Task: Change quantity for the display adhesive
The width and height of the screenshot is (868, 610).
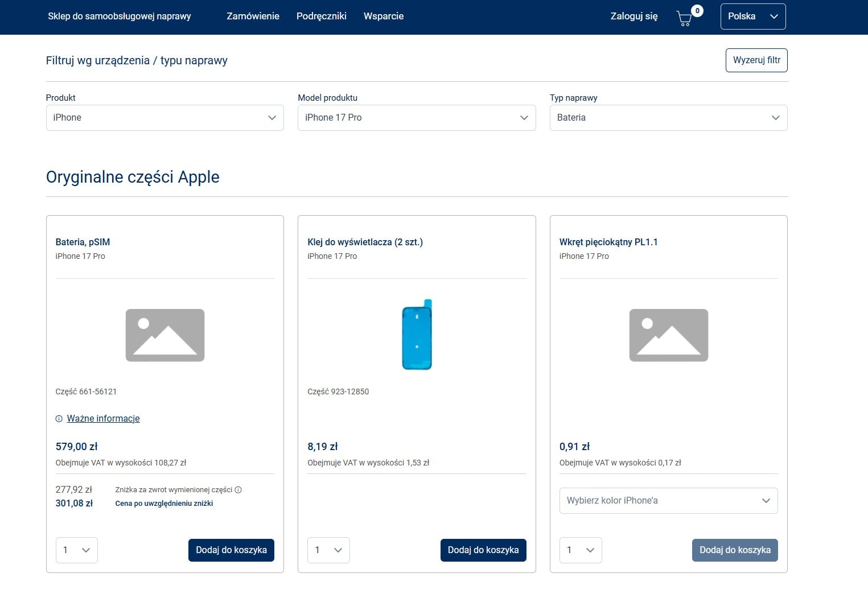Action: [x=328, y=550]
